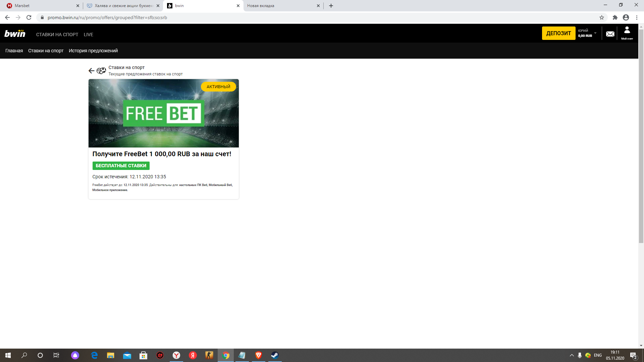Launch Microsoft Edge from the taskbar
The height and width of the screenshot is (362, 644).
click(95, 355)
